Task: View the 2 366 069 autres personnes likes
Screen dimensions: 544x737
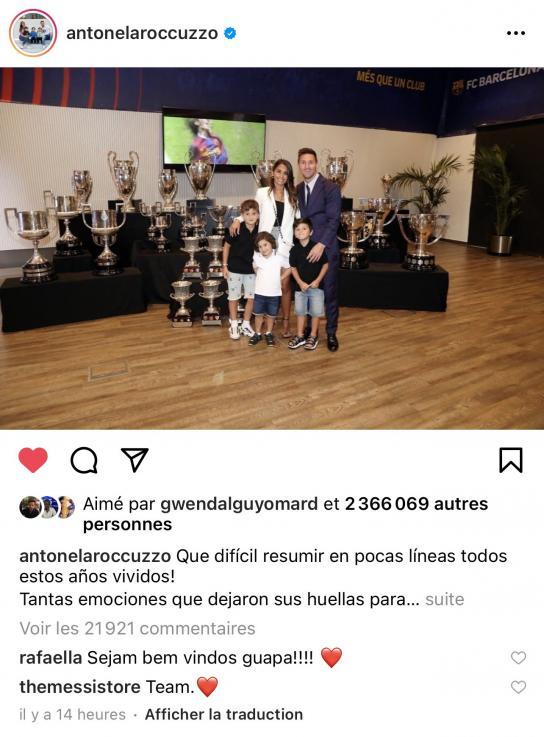Action: (x=285, y=514)
